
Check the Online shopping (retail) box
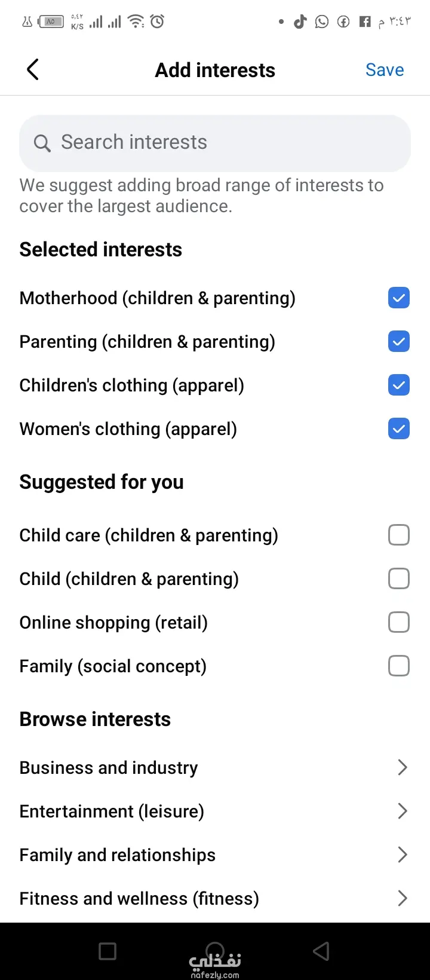click(x=398, y=622)
